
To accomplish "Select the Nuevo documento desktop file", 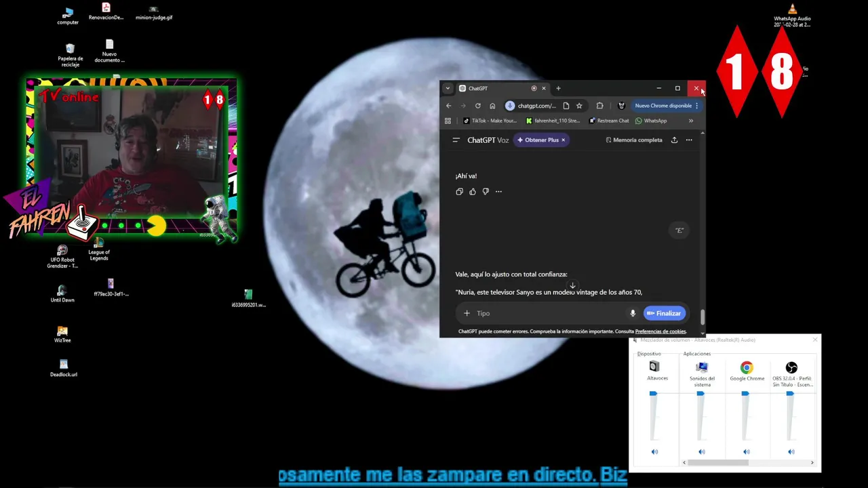I will pos(109,52).
